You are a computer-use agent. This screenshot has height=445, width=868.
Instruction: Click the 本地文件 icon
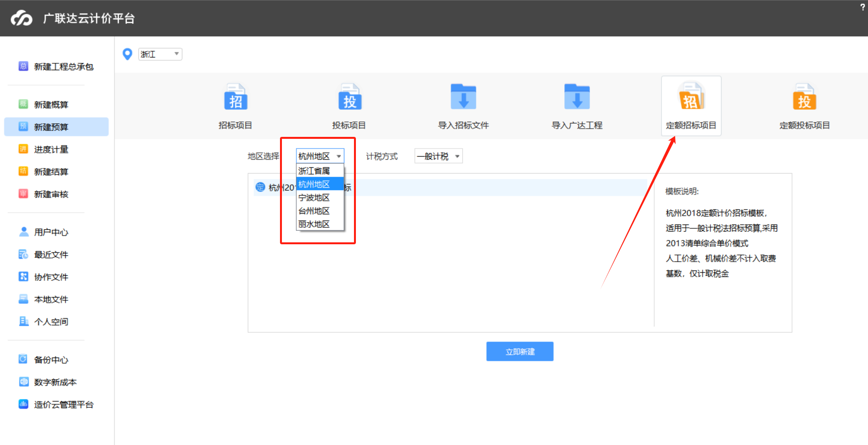[23, 299]
